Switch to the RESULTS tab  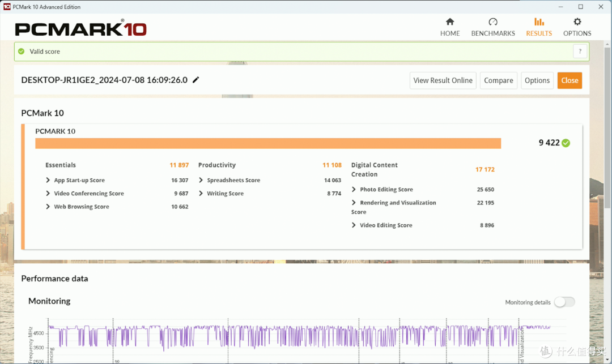539,27
